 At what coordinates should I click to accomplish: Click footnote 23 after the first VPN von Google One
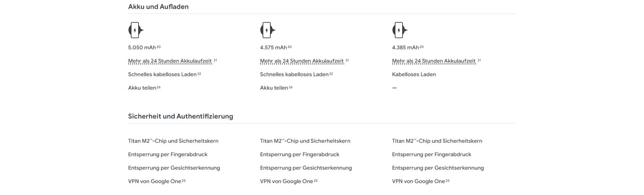tap(184, 181)
